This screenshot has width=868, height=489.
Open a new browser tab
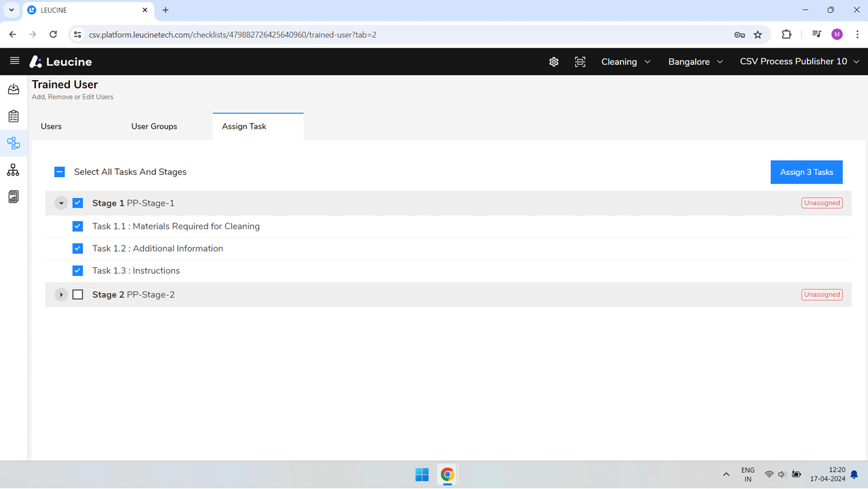point(165,10)
